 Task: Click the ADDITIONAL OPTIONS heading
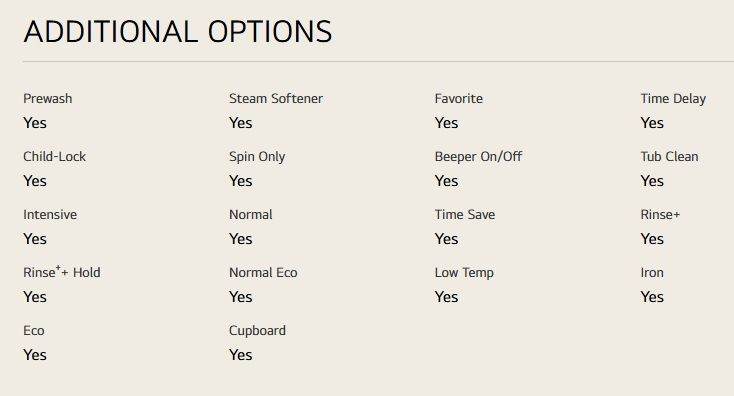[178, 32]
